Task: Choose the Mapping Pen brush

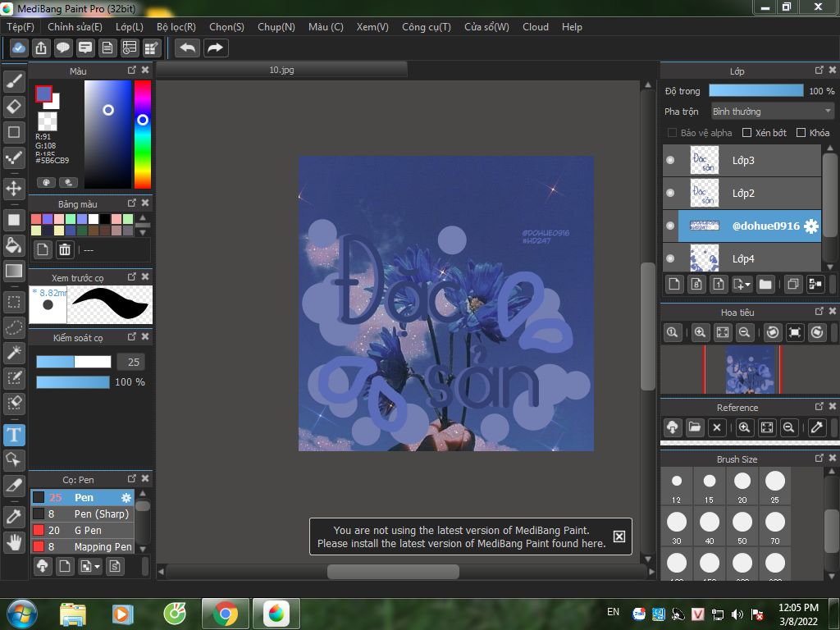Action: 82,546
